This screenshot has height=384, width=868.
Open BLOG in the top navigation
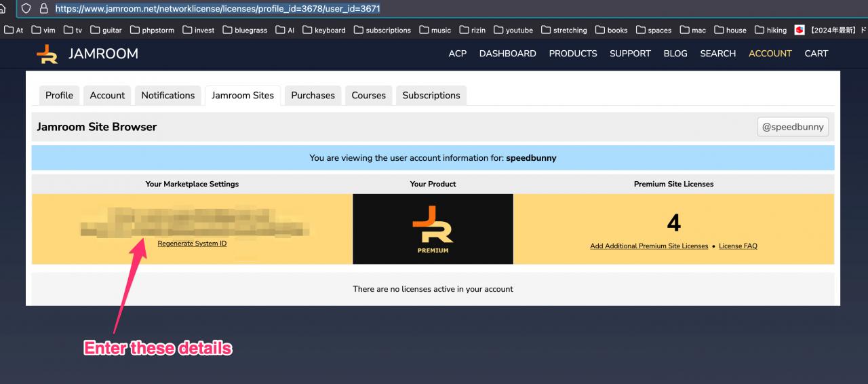tap(675, 54)
